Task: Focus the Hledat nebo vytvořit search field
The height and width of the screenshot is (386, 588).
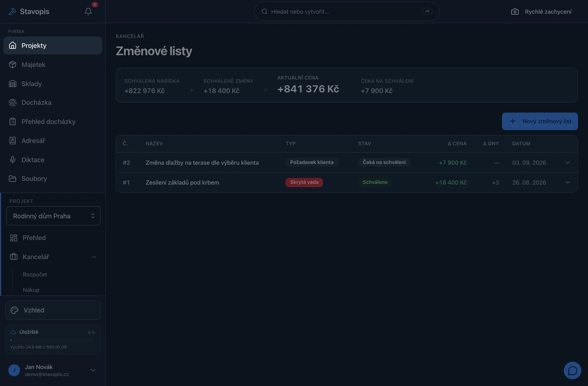Action: point(347,11)
